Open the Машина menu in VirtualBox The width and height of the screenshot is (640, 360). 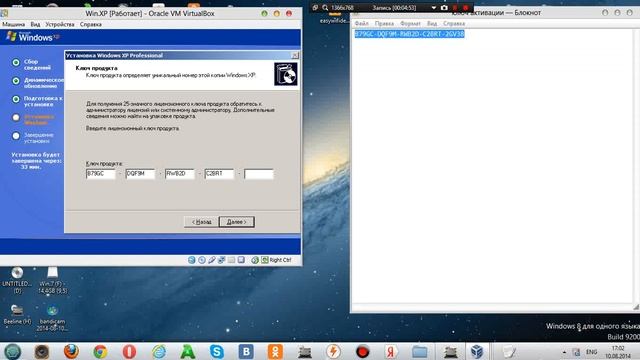click(13, 24)
